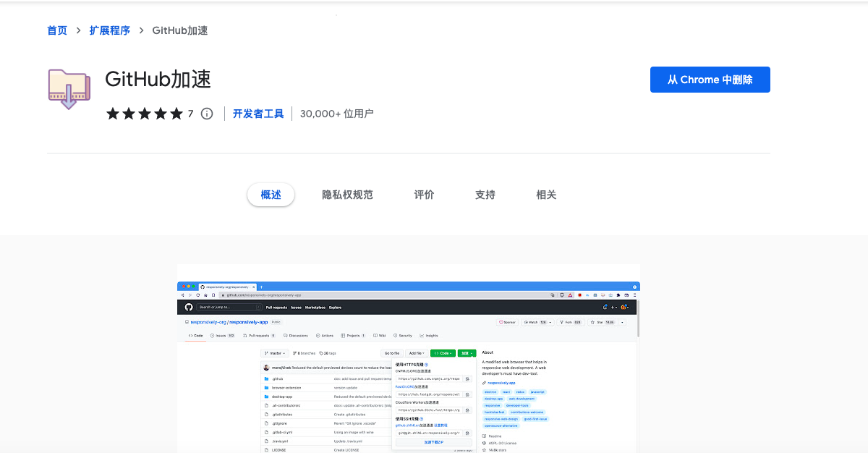Click the five-star rating display

click(145, 114)
